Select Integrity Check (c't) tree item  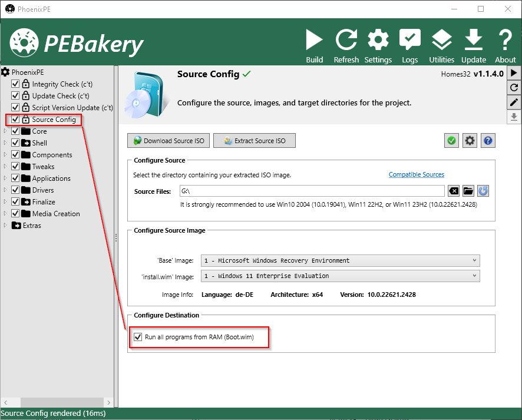click(62, 84)
